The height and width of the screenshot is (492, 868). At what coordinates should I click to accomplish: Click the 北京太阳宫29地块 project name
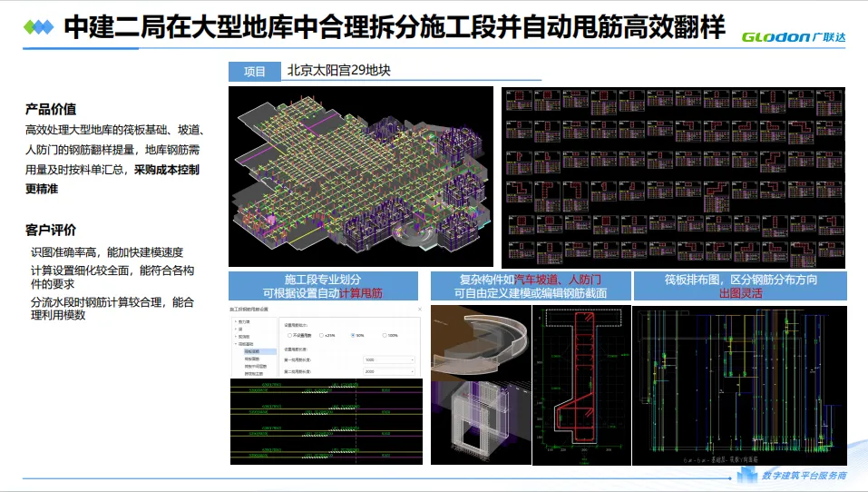tap(339, 71)
